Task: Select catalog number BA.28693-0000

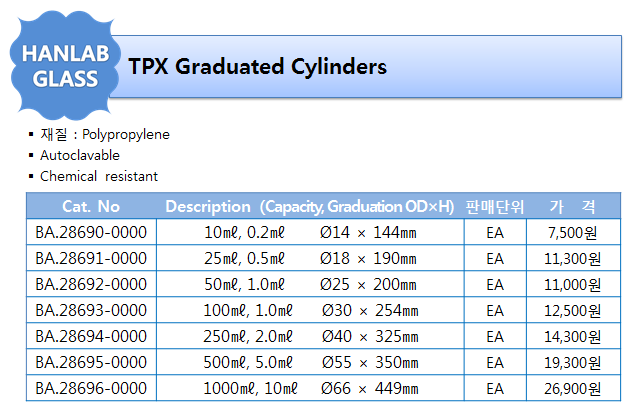Action: tap(91, 311)
